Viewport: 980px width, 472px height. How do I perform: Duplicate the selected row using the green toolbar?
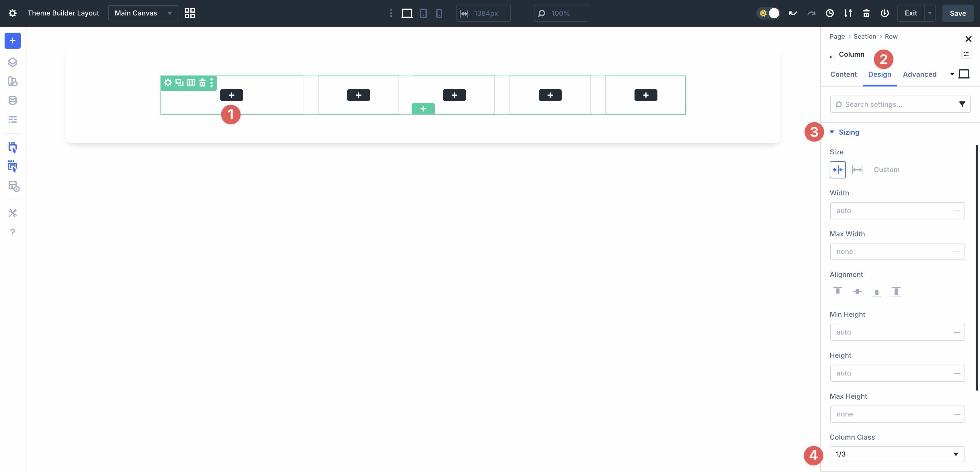click(179, 82)
